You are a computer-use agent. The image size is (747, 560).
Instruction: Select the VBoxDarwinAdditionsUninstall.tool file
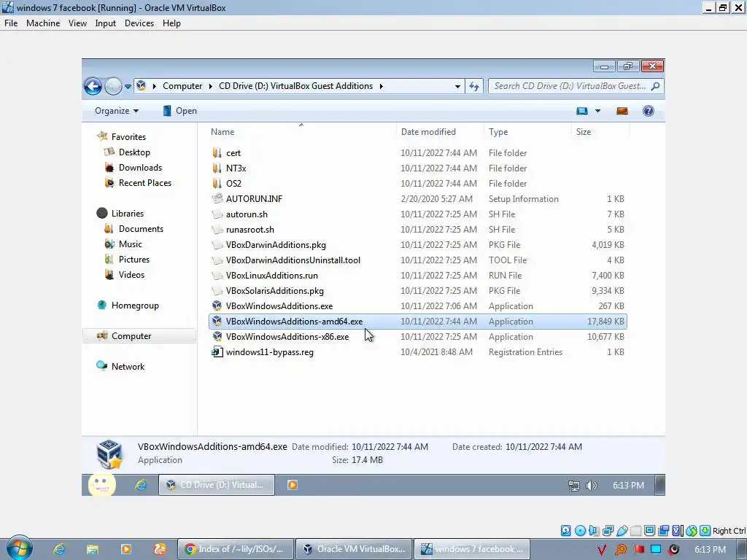[x=293, y=260]
